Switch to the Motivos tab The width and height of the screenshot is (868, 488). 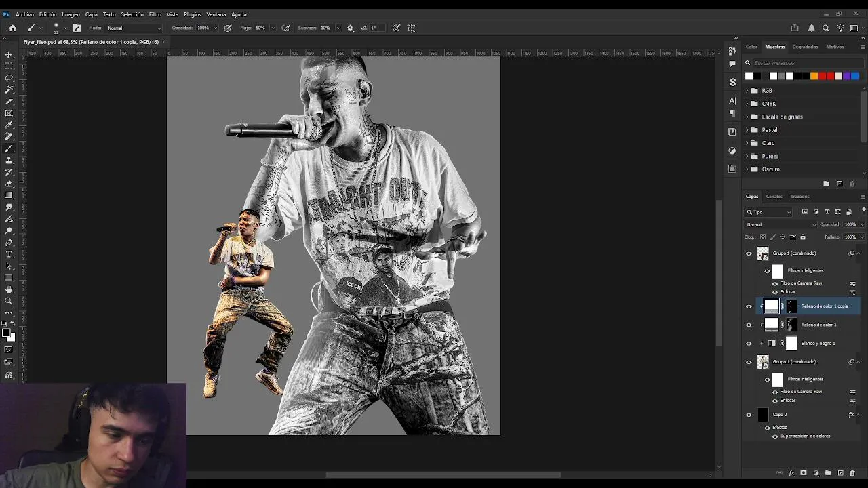(x=835, y=47)
